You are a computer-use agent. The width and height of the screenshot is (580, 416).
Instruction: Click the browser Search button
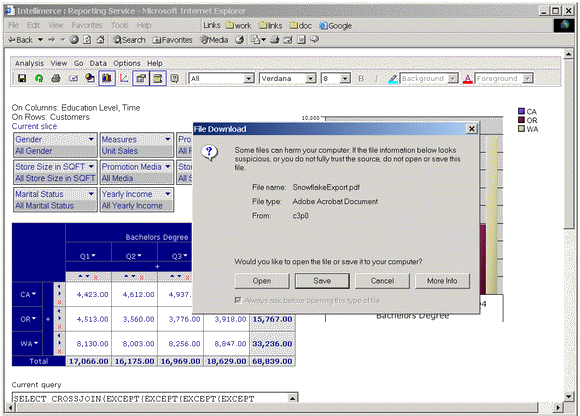click(129, 40)
